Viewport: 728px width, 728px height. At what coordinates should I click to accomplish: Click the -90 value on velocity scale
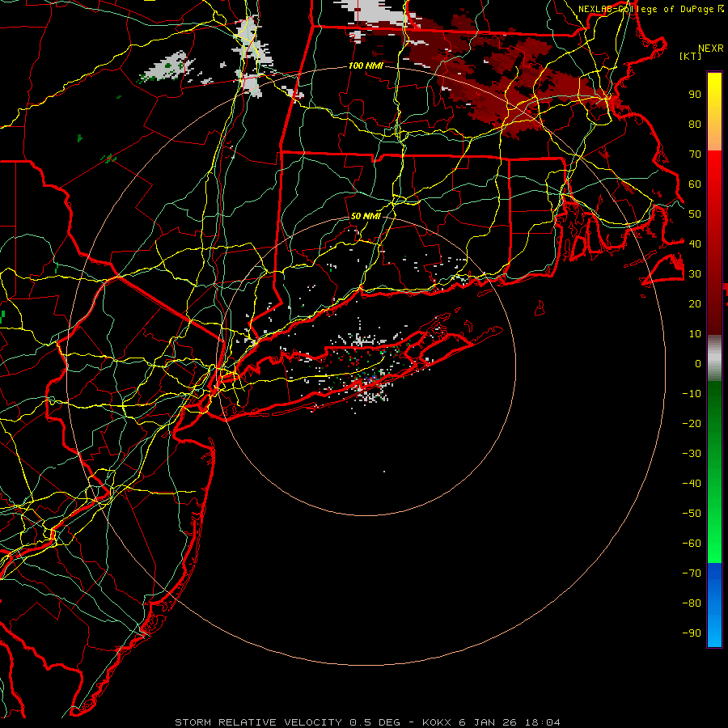pyautogui.click(x=692, y=633)
